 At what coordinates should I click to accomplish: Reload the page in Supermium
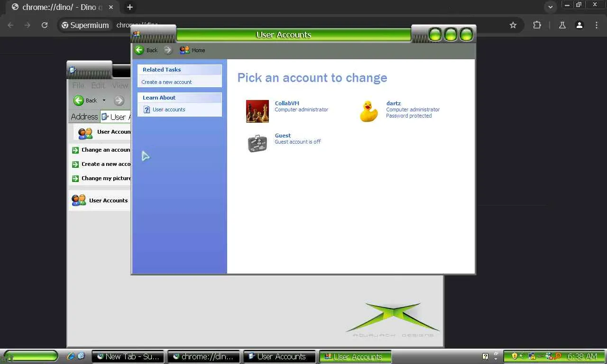tap(45, 25)
